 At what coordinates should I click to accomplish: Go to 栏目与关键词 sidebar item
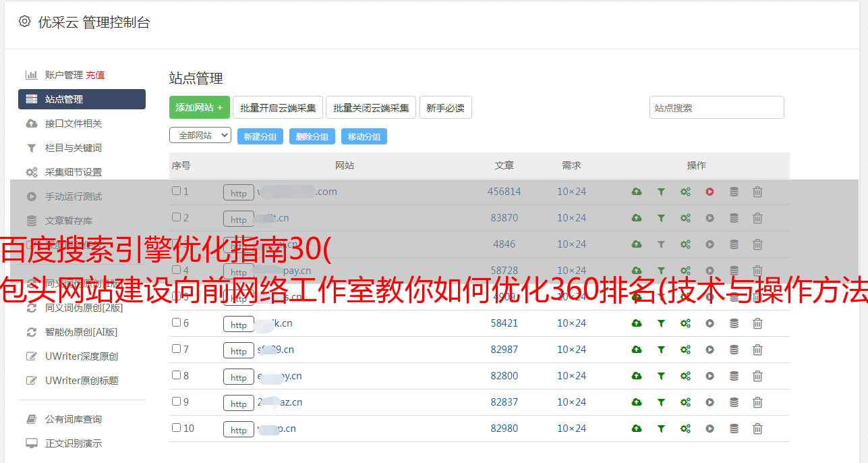pyautogui.click(x=74, y=148)
